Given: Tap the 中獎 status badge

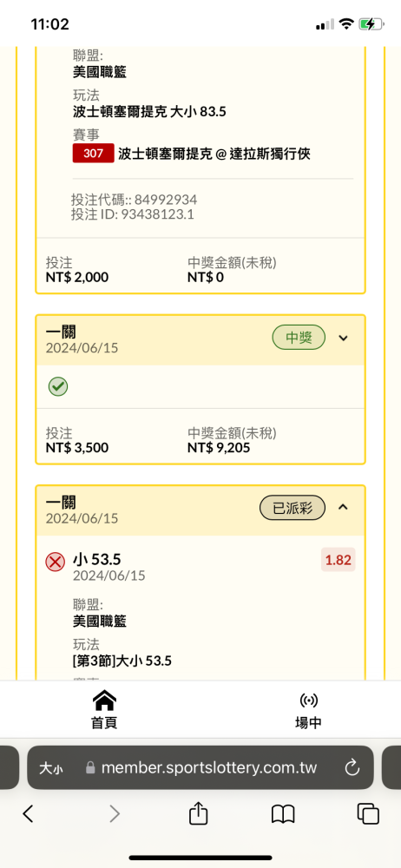Looking at the screenshot, I should pyautogui.click(x=299, y=338).
